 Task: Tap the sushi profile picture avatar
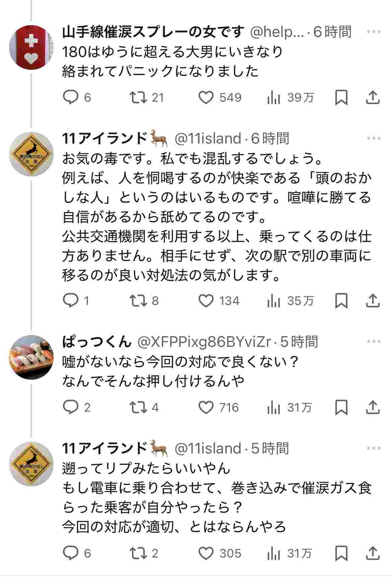(31, 357)
